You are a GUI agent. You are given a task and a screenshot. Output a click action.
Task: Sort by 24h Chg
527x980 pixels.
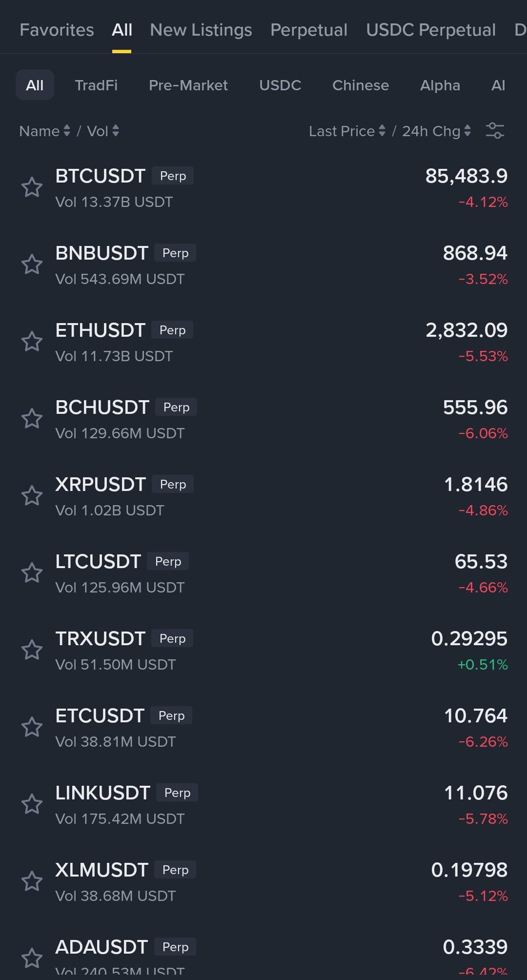(436, 131)
